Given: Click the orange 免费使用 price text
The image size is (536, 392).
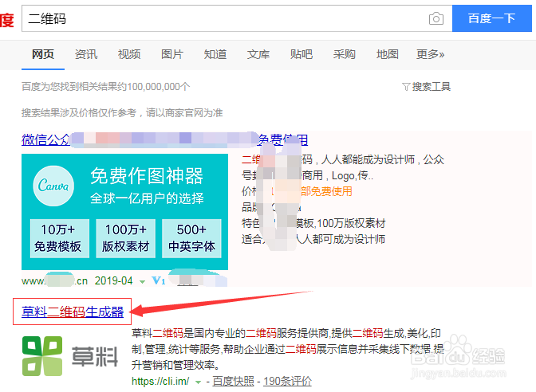Looking at the screenshot, I should click(326, 191).
